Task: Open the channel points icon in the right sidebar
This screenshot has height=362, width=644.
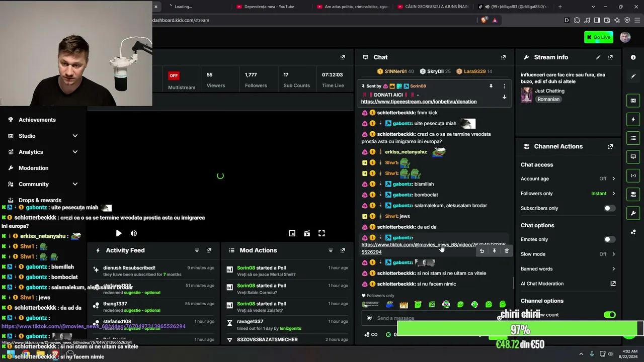Action: pos(633,232)
